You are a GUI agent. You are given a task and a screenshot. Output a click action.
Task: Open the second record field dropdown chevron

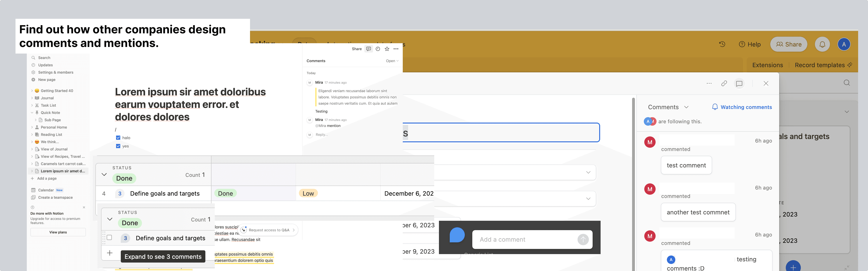click(588, 199)
